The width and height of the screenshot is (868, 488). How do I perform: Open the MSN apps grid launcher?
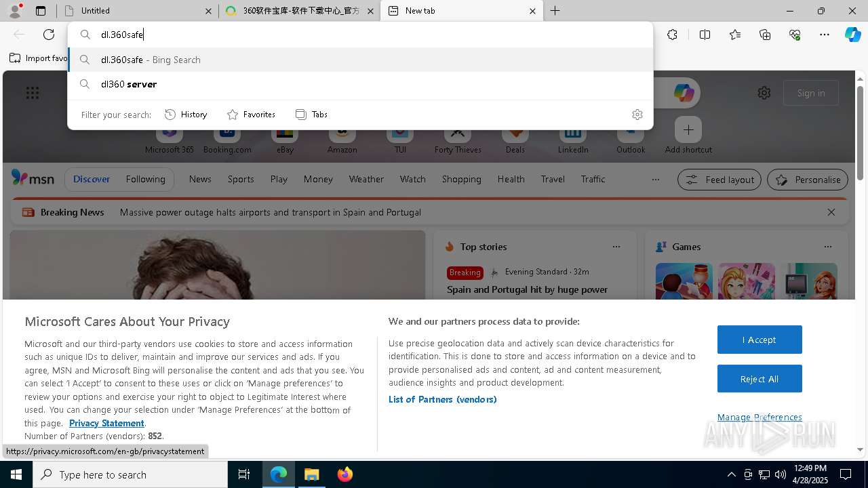point(33,93)
